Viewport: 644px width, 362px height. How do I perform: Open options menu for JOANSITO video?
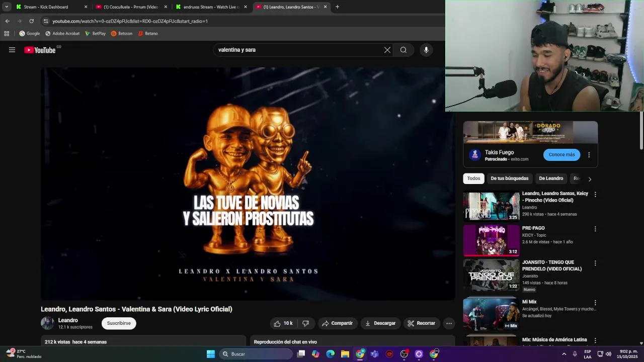pos(595,263)
